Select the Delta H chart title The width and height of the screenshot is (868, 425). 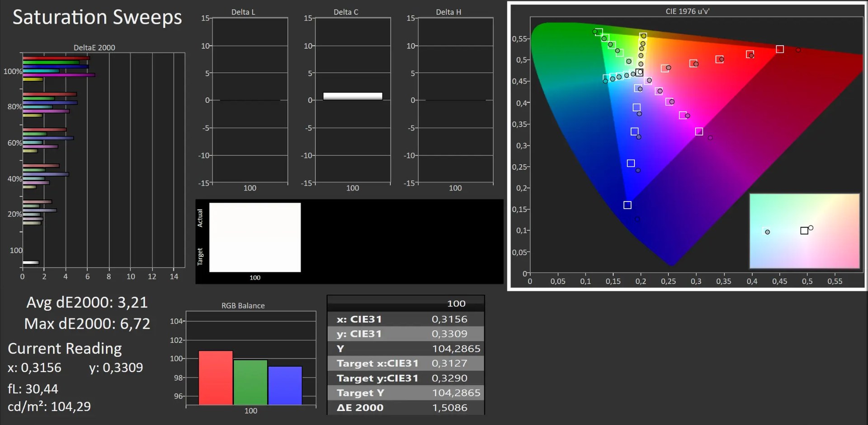click(448, 12)
